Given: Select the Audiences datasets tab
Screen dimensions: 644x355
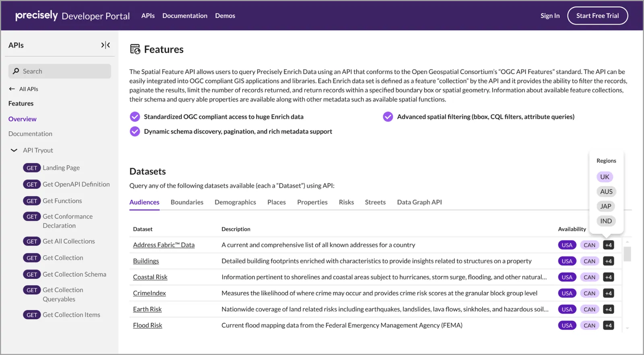Looking at the screenshot, I should pos(144,202).
